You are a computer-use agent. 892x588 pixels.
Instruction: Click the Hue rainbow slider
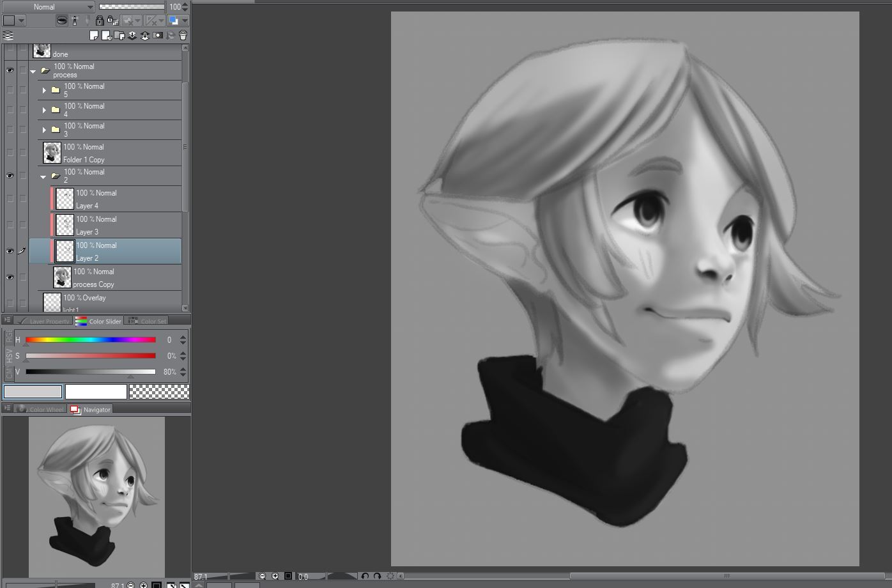[91, 339]
